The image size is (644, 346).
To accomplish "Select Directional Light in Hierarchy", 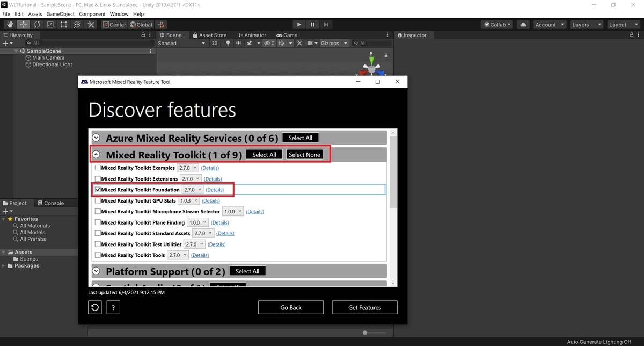I will coord(49,64).
